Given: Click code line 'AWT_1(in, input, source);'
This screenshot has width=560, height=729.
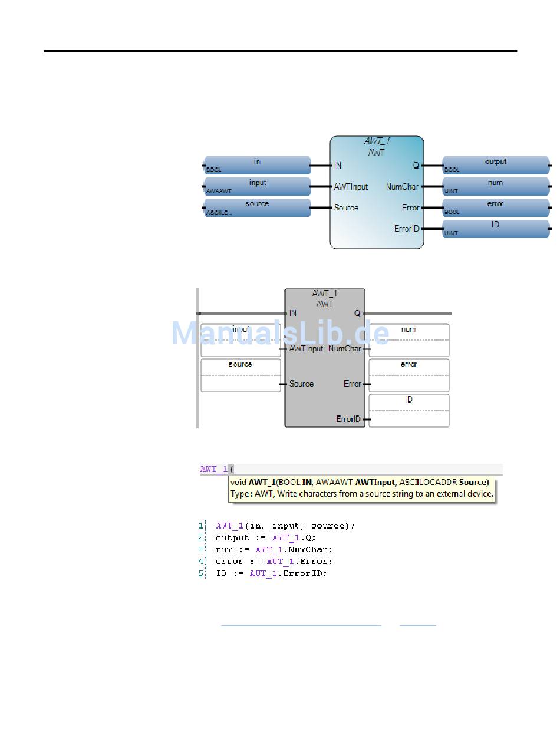Looking at the screenshot, I should pyautogui.click(x=285, y=526).
